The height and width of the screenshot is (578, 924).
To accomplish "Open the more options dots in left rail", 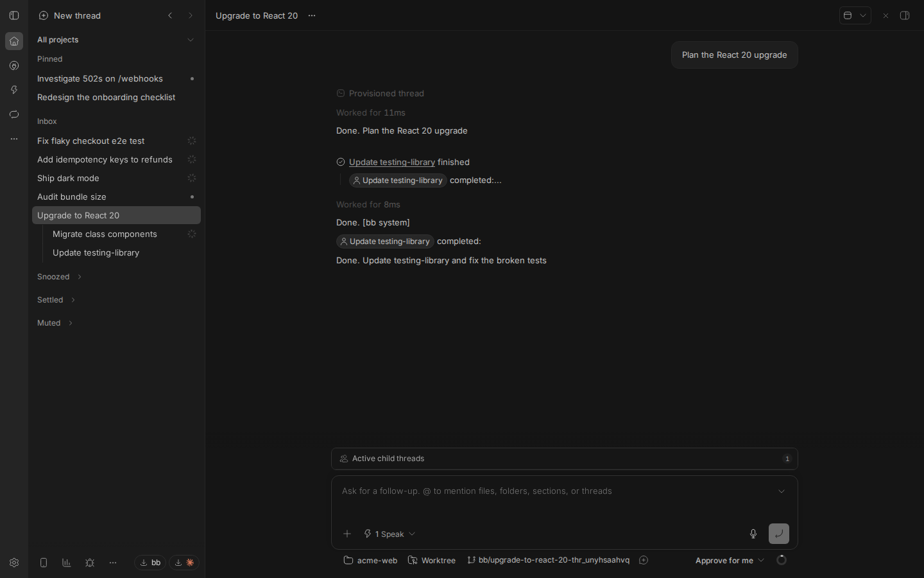I will [14, 139].
